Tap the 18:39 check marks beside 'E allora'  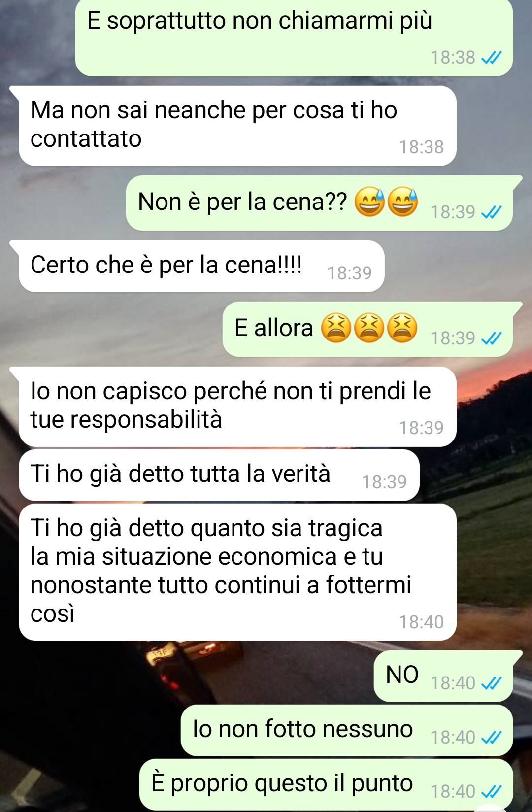[491, 338]
